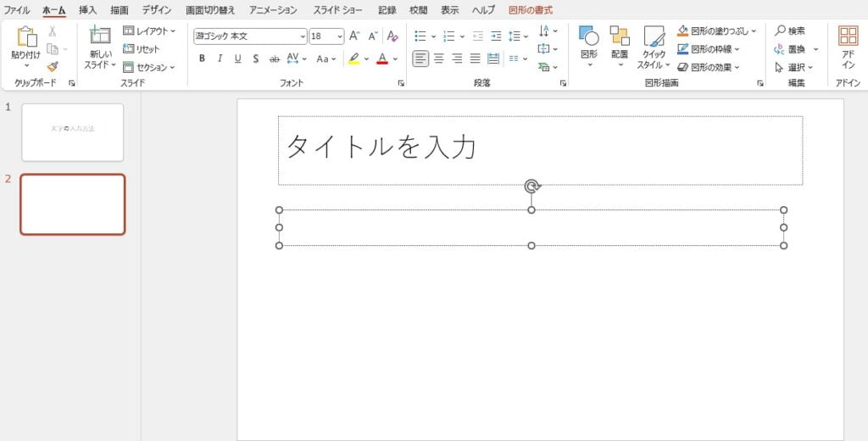Open the Shape Fill (図形の塗りつぶし) menu
868x441 pixels.
tap(717, 31)
